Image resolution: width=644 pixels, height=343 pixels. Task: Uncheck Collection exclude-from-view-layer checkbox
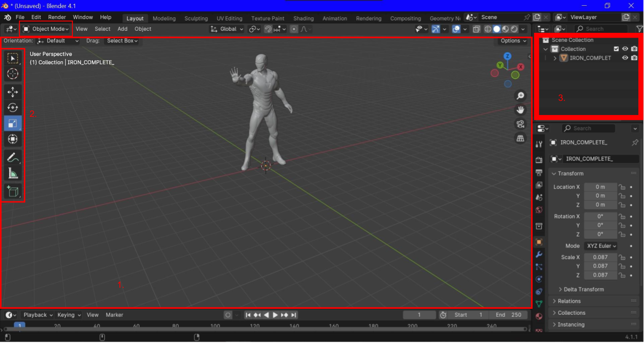616,49
